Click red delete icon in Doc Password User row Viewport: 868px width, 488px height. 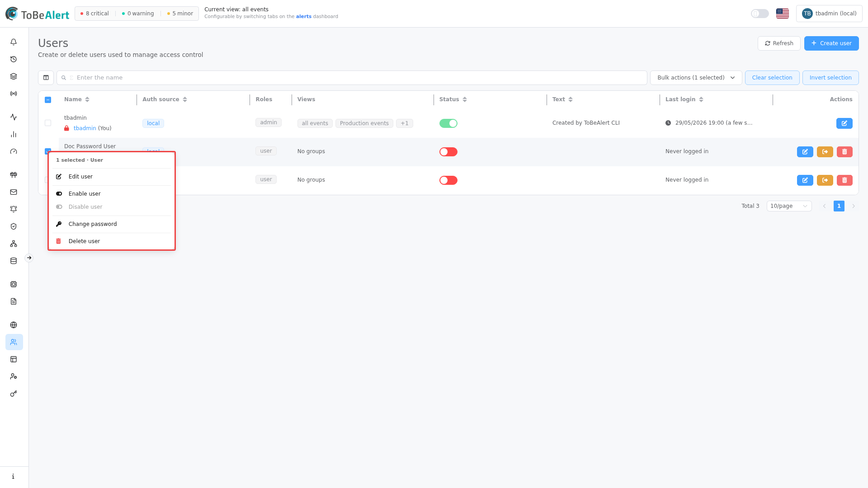point(844,152)
